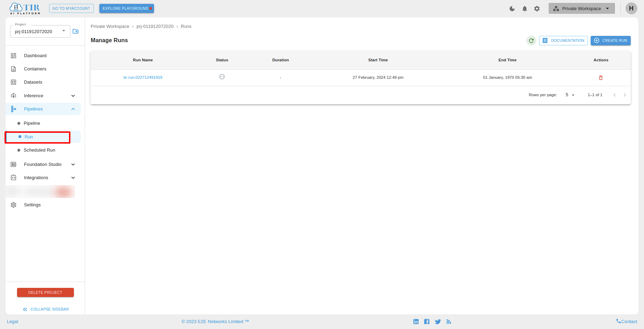Viewport: 644px width, 329px height.
Task: Open rows per page dropdown
Action: pyautogui.click(x=570, y=95)
